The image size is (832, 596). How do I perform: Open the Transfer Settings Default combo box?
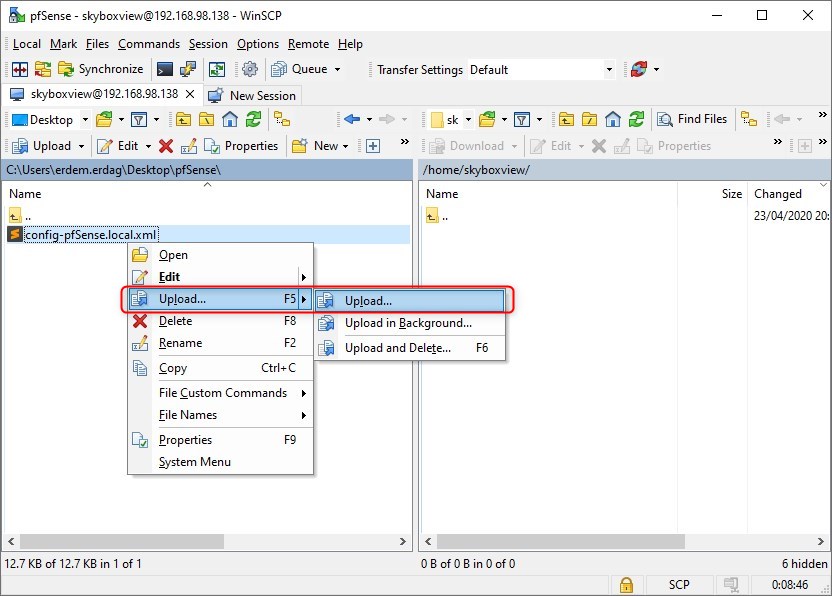tap(541, 70)
